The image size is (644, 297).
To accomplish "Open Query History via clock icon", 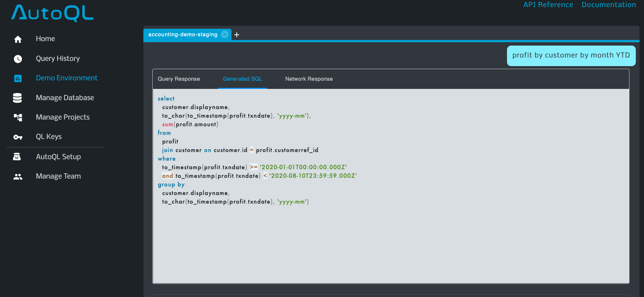I will pyautogui.click(x=18, y=59).
